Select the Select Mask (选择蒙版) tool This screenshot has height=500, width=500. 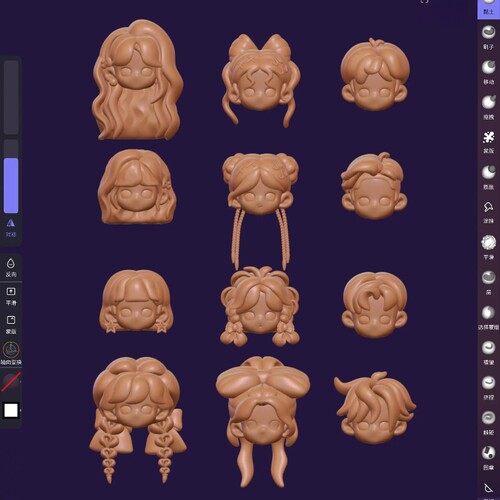click(x=488, y=317)
